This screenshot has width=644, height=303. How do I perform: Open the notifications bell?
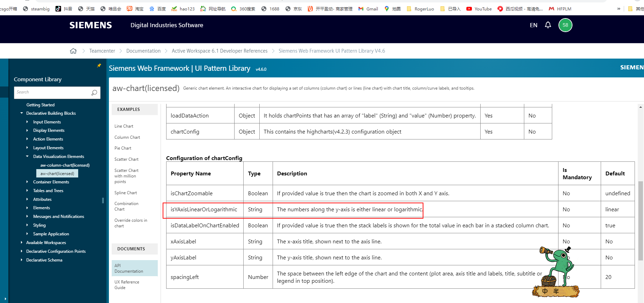[x=548, y=25]
